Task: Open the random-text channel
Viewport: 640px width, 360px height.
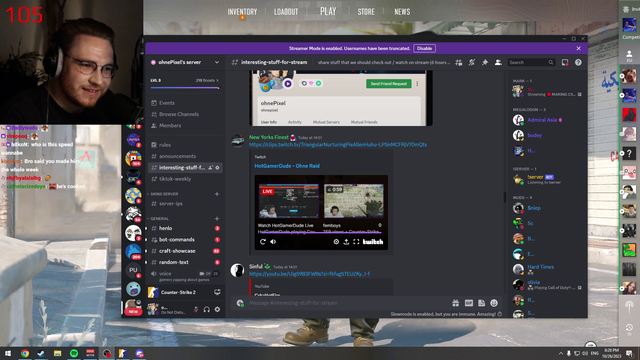Action: coord(185,262)
